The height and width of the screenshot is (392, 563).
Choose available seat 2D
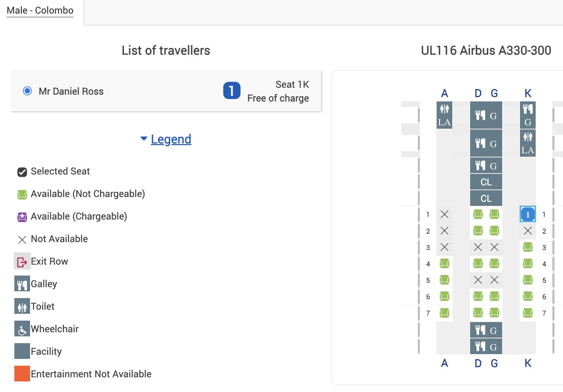coord(478,231)
